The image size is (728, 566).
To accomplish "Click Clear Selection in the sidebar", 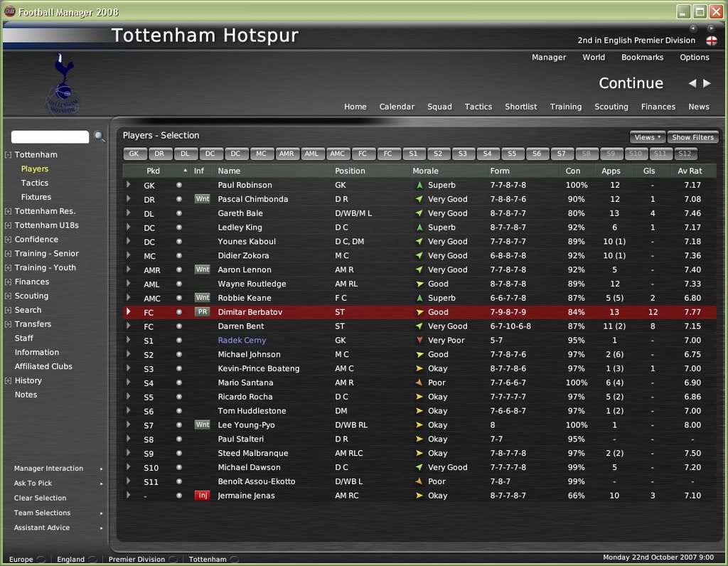I will coord(40,498).
